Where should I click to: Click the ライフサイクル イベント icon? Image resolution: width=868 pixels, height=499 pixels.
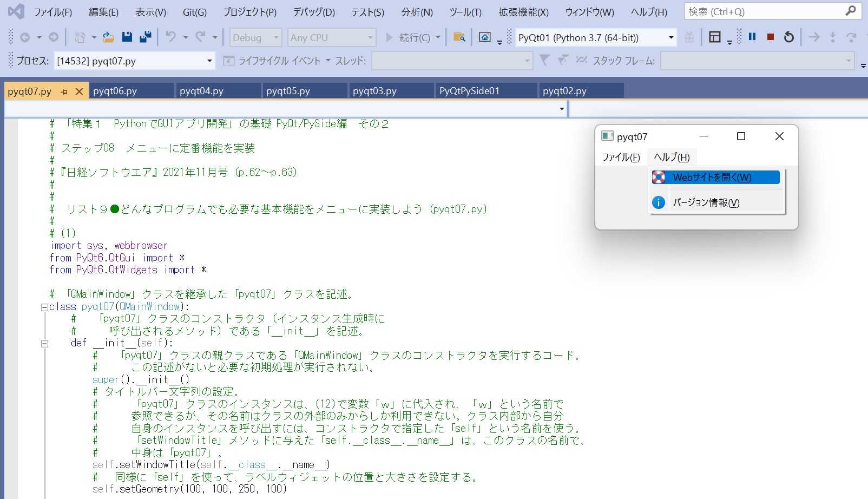228,61
